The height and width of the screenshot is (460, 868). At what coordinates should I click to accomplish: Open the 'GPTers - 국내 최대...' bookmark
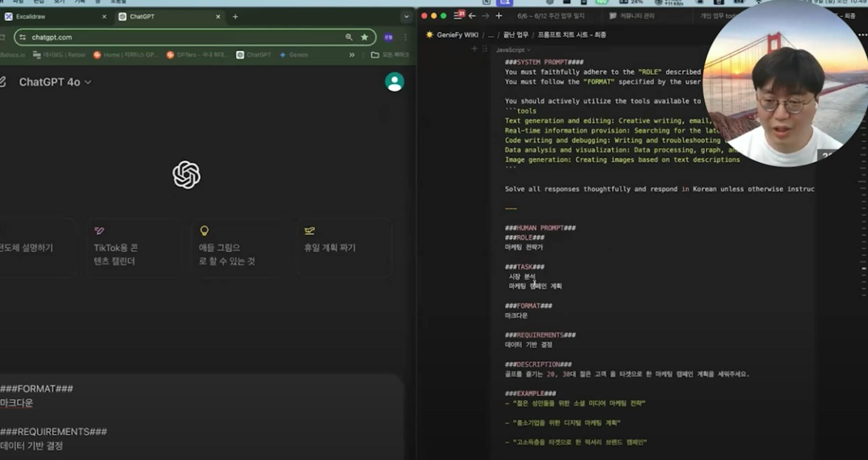tap(198, 55)
